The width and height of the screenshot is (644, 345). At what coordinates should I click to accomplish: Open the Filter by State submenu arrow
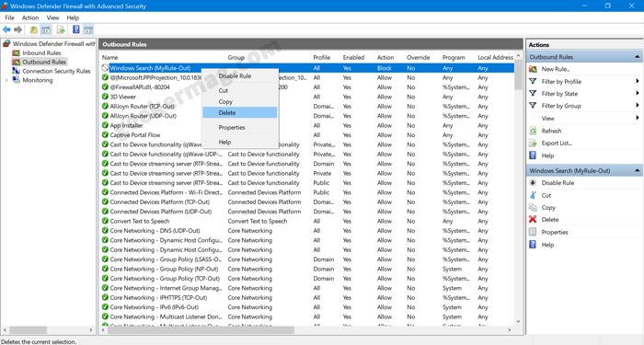click(638, 94)
